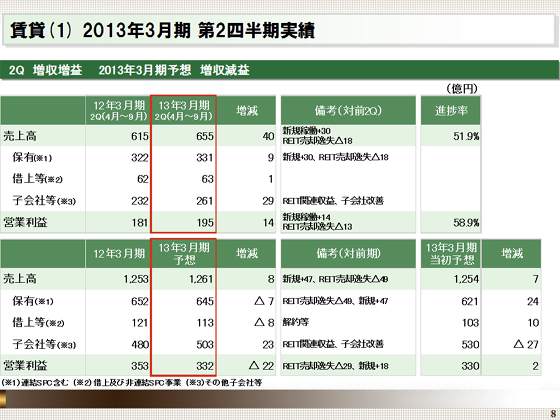
Task: Select the operating profit value 195
Action: [x=205, y=223]
